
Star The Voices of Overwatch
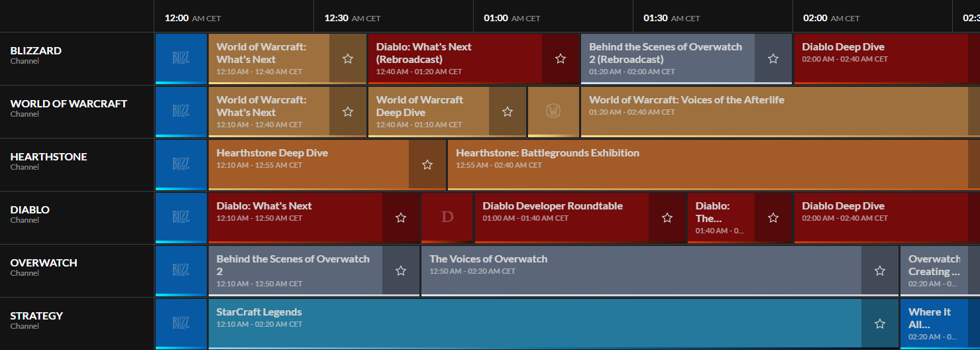pos(880,270)
